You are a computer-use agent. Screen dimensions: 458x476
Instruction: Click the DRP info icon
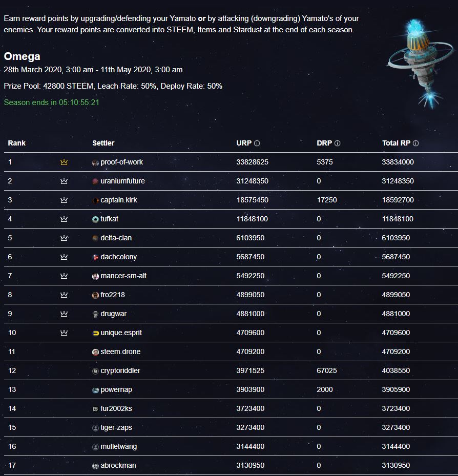(x=337, y=143)
